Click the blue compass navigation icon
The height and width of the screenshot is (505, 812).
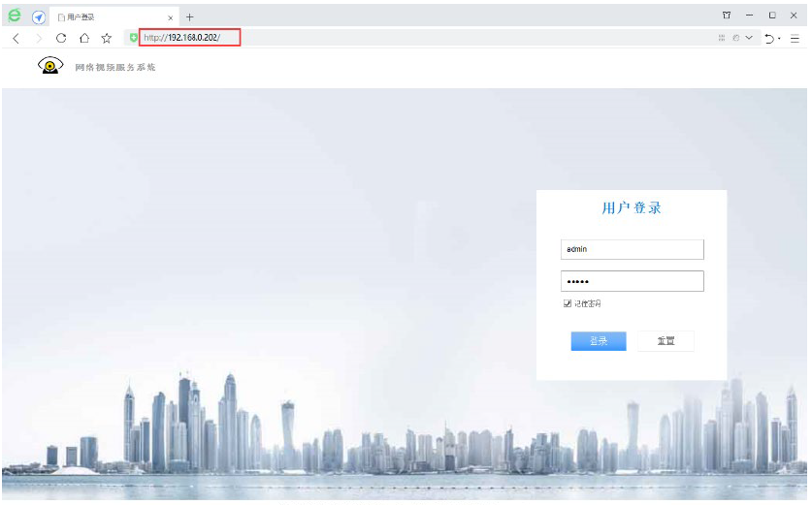click(39, 17)
